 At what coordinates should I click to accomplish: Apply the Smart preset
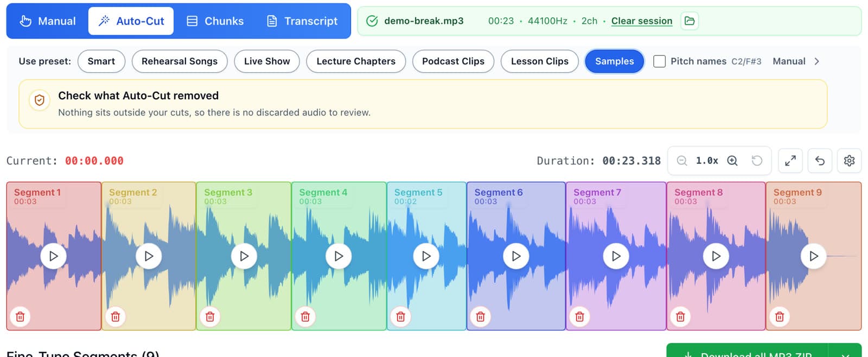(101, 61)
